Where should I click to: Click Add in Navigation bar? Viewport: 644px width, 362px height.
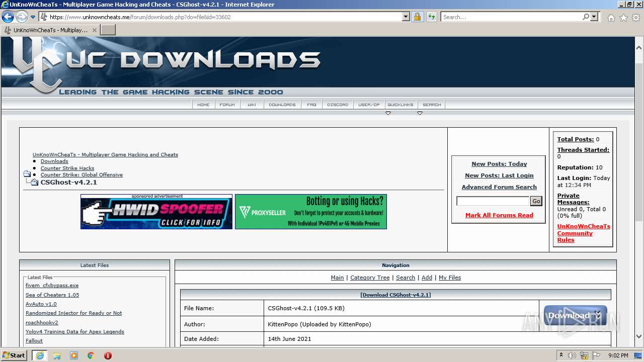[x=427, y=278]
